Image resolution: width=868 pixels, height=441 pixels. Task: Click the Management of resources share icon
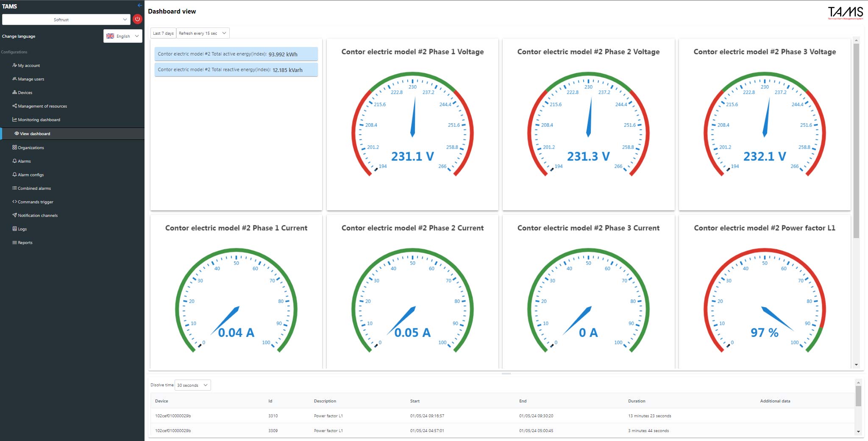(14, 106)
